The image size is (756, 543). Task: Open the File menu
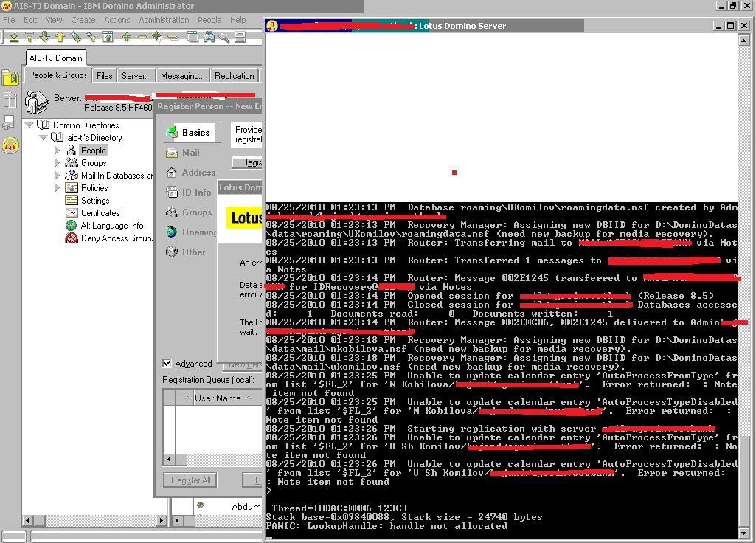point(9,20)
